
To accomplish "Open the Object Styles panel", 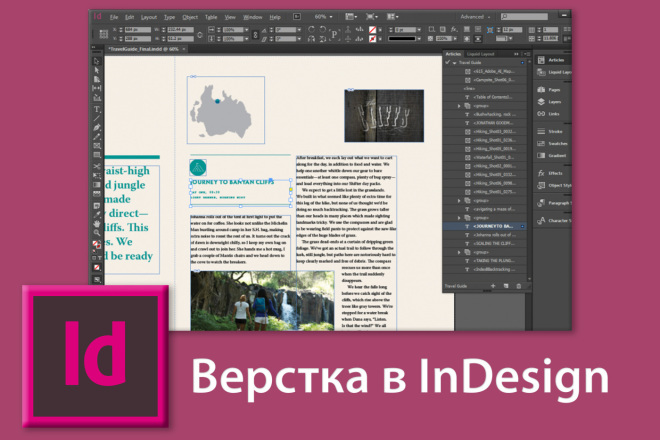I will [x=553, y=185].
